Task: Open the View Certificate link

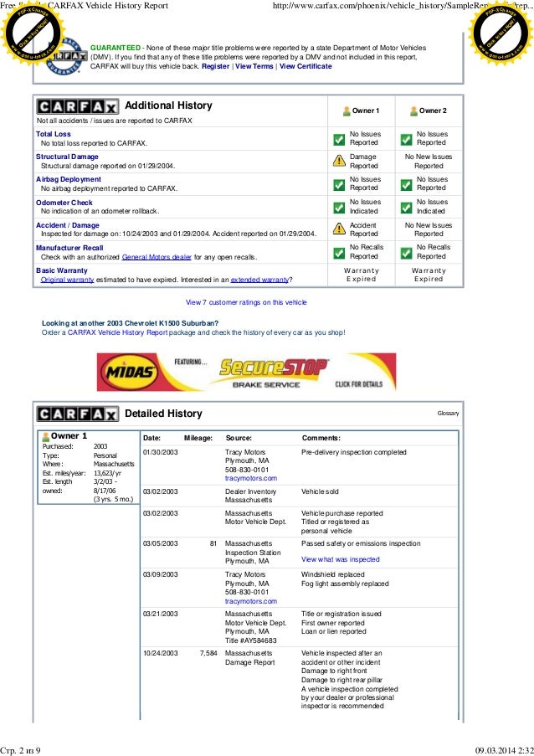Action: pos(306,66)
